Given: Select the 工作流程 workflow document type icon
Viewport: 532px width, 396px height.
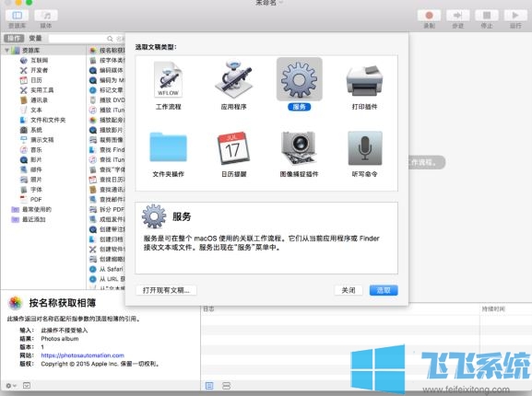Looking at the screenshot, I should coord(169,79).
